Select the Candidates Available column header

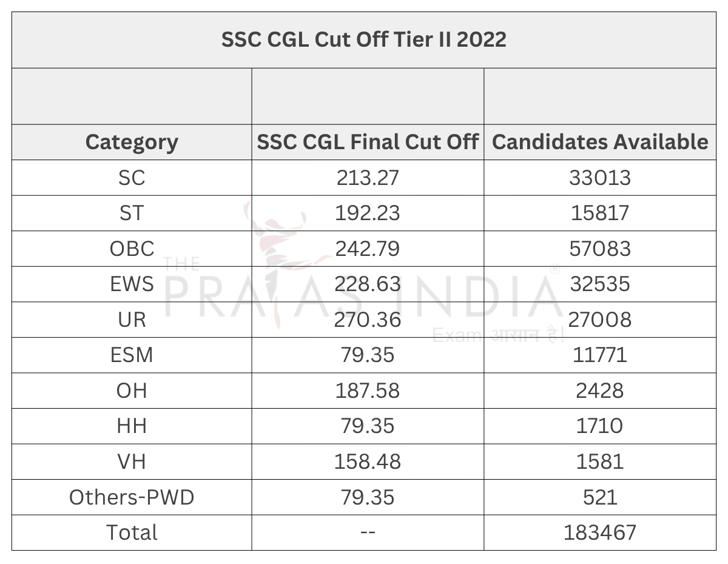(600, 143)
